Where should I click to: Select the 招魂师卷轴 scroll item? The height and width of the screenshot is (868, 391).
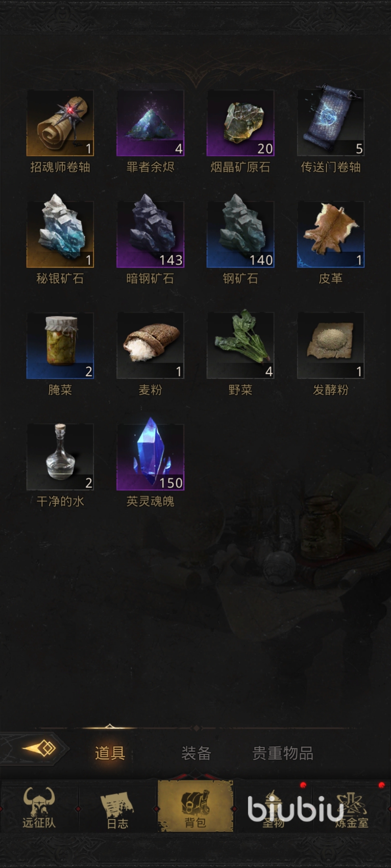pos(60,123)
